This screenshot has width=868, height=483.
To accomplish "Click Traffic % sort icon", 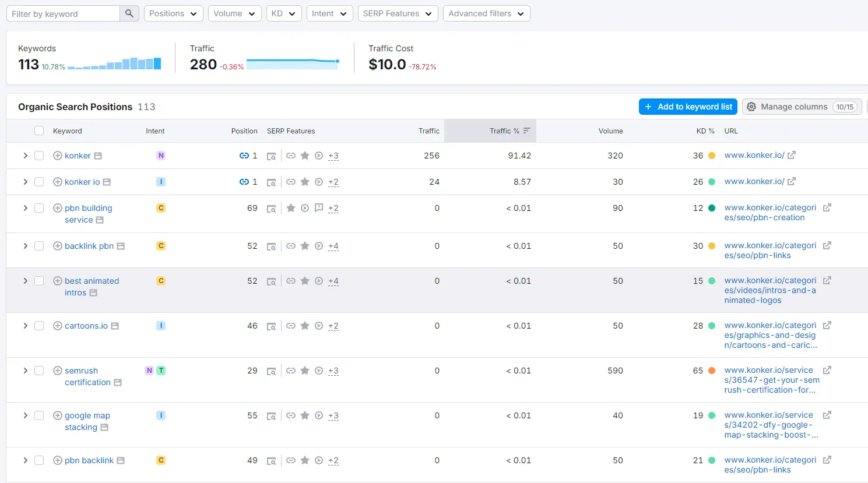I will pyautogui.click(x=526, y=131).
